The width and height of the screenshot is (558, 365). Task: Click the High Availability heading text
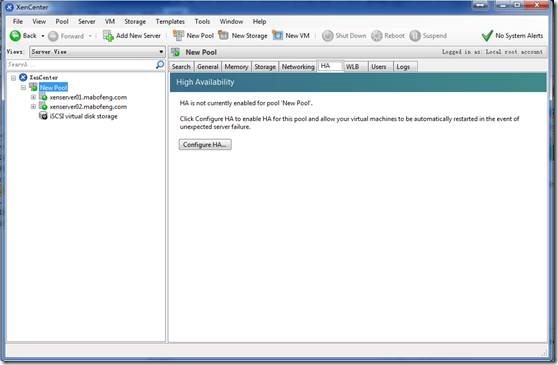[x=205, y=82]
